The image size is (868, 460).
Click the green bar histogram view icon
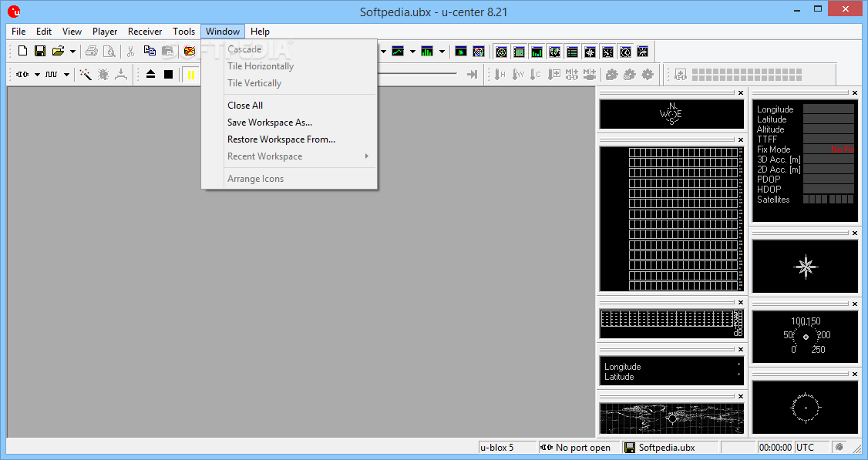tap(427, 52)
